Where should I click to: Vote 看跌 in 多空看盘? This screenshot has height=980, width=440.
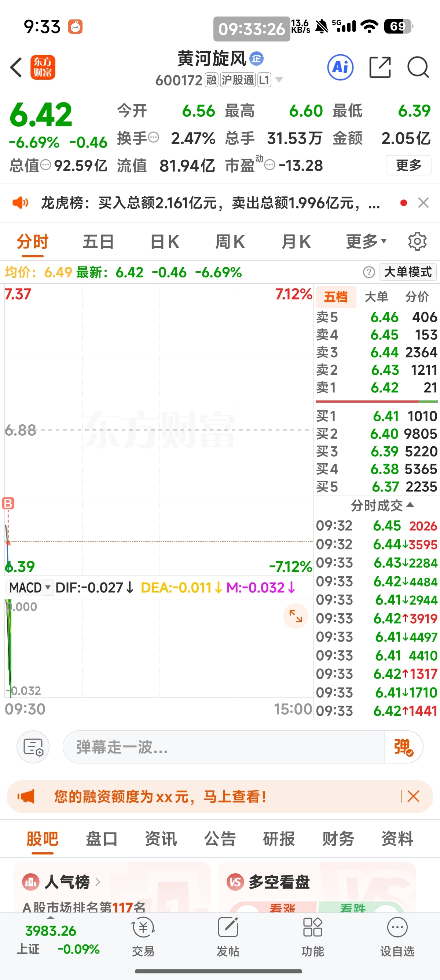click(353, 908)
